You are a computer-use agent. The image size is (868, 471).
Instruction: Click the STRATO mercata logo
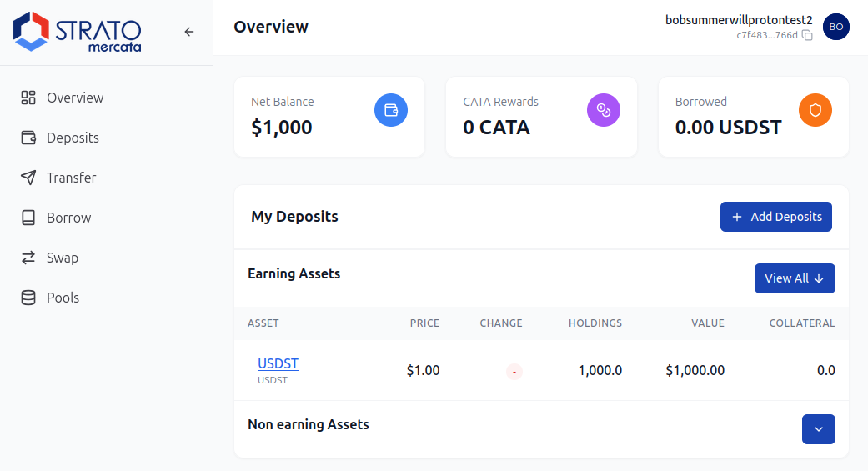78,32
